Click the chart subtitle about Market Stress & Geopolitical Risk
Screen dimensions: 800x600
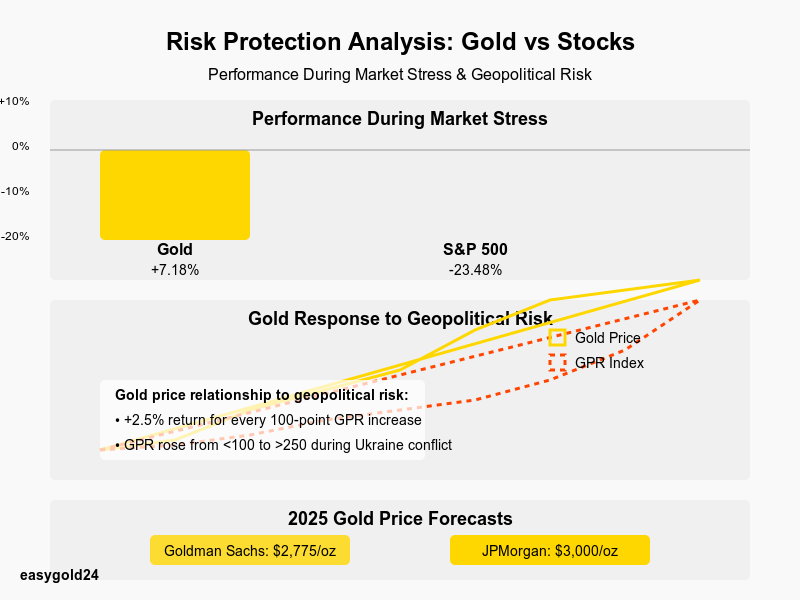[x=400, y=75]
